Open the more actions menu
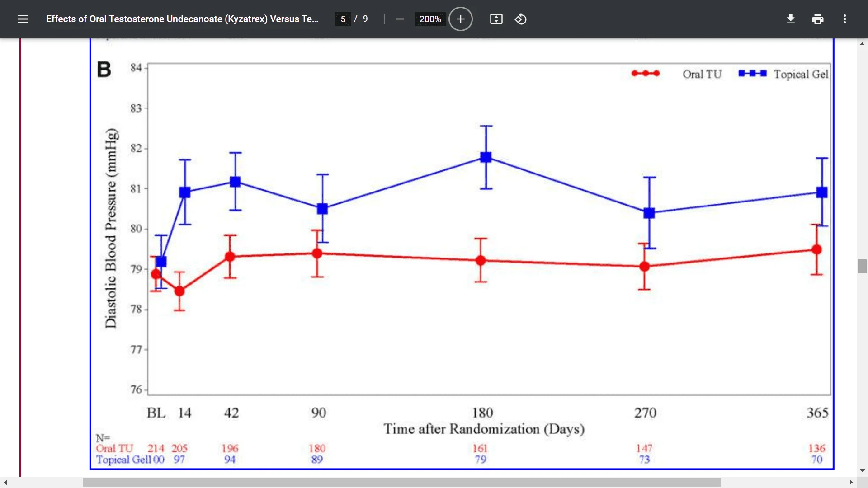868x488 pixels. click(x=844, y=19)
